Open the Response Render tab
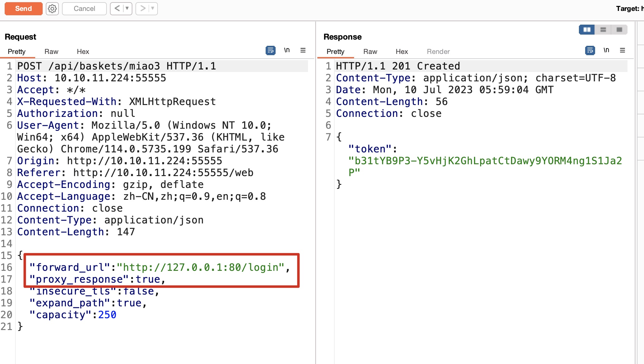Screen dimensions: 644x364 [x=438, y=52]
